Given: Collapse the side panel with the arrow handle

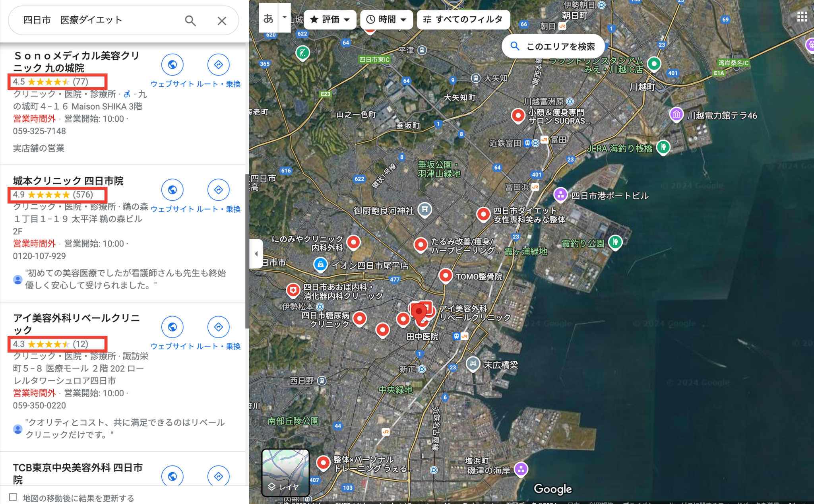Looking at the screenshot, I should [256, 254].
